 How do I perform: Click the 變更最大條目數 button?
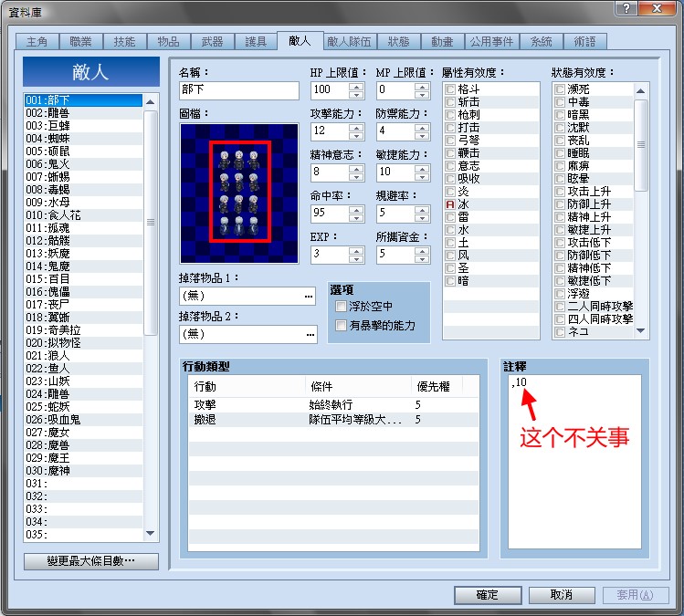pos(91,561)
